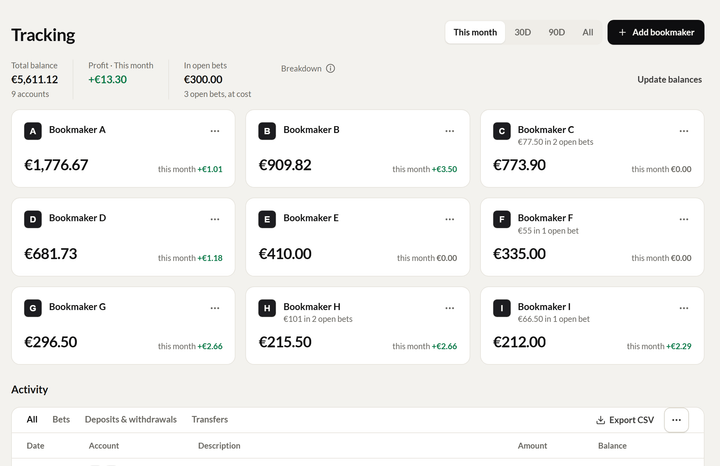Screen dimensions: 720x466
Task: Switch to Bets activity tab
Action: [61, 419]
